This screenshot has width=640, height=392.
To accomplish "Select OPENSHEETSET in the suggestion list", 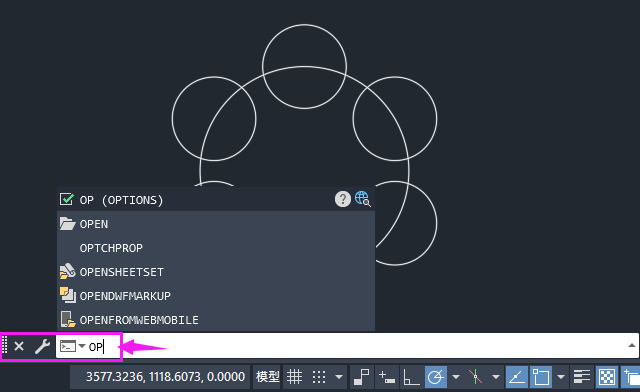I will pyautogui.click(x=216, y=272).
